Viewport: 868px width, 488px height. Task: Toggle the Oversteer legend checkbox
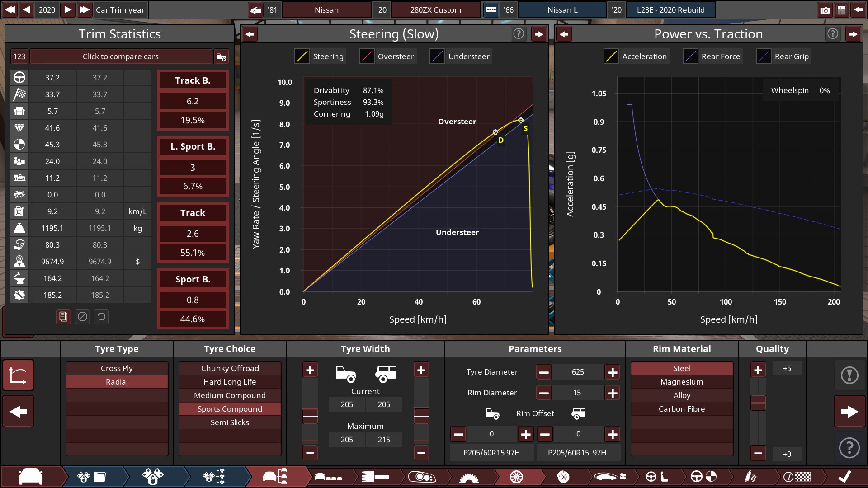[x=366, y=56]
